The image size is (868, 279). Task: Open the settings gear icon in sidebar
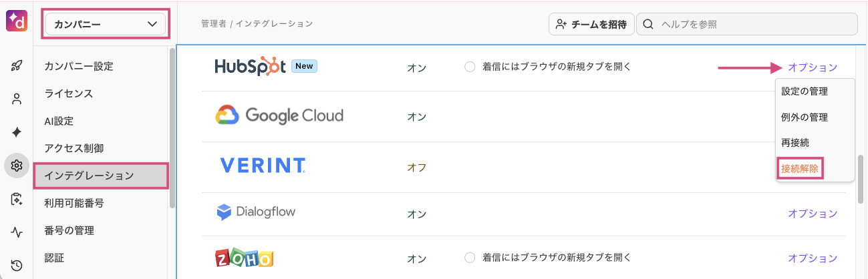[x=17, y=166]
